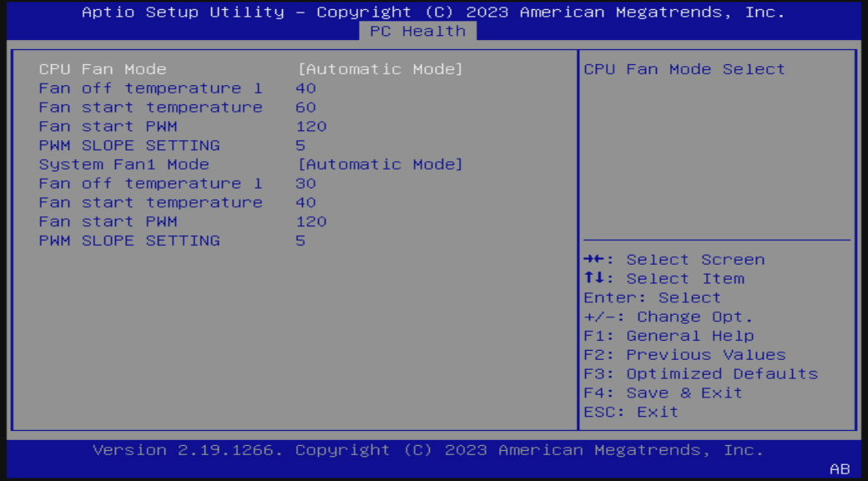The image size is (868, 481).
Task: Click F2: Previous Values hint
Action: pyautogui.click(x=684, y=355)
